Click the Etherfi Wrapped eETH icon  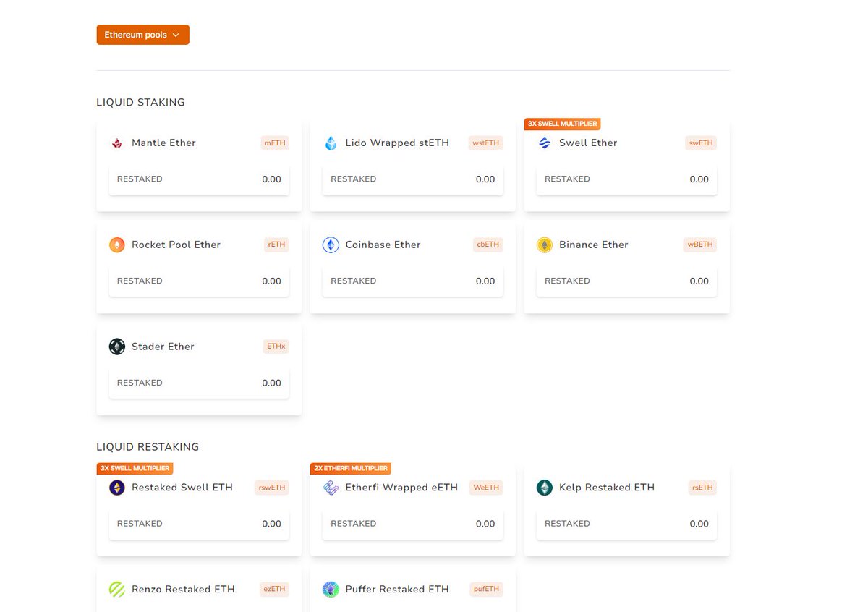331,488
